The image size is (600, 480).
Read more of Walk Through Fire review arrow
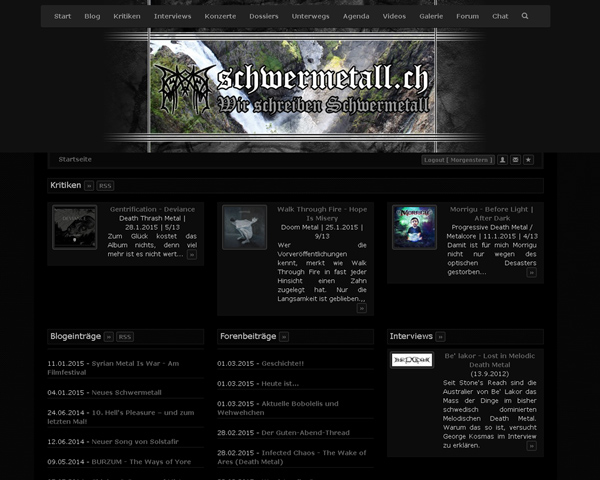362,308
